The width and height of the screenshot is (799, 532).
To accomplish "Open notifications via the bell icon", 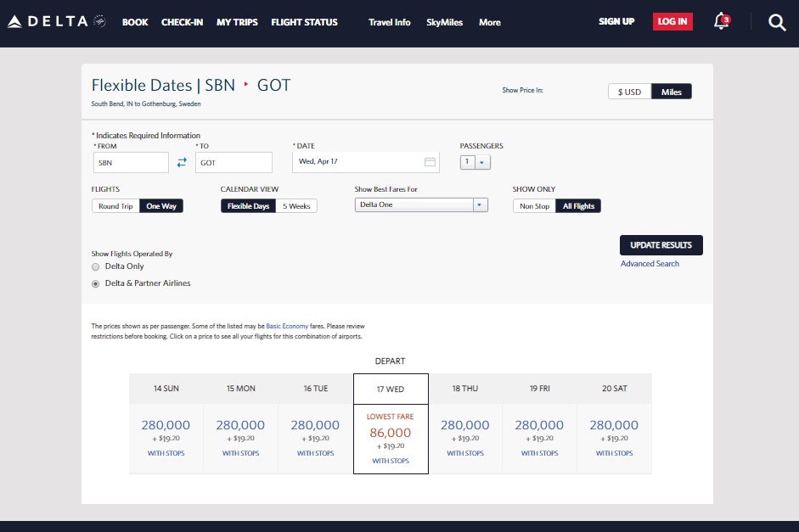I will [719, 22].
